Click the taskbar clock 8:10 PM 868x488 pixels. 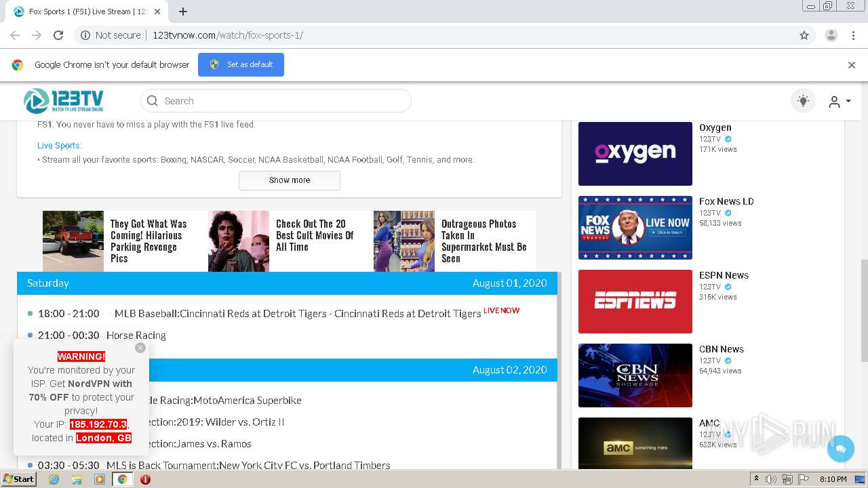833,479
